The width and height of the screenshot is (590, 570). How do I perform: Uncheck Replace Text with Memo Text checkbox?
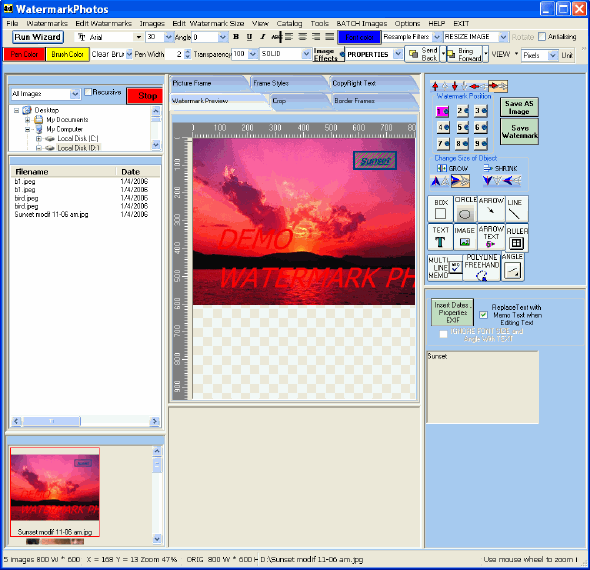click(484, 315)
